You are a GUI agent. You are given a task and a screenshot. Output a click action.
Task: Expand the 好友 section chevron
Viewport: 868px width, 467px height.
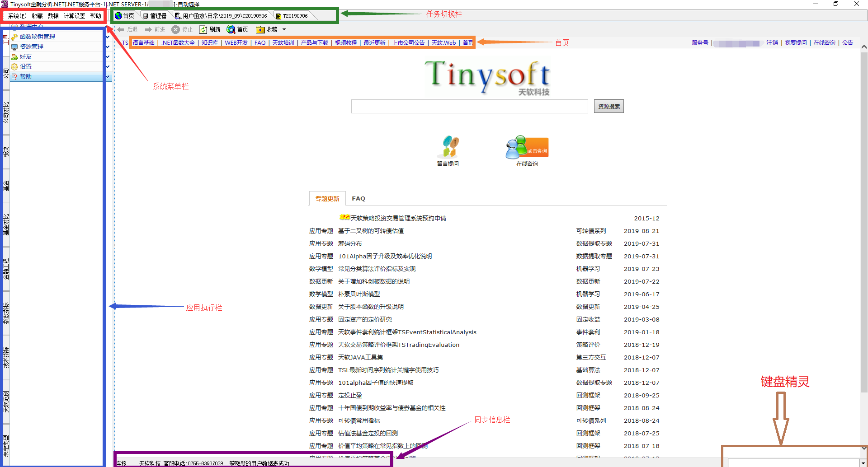[108, 56]
